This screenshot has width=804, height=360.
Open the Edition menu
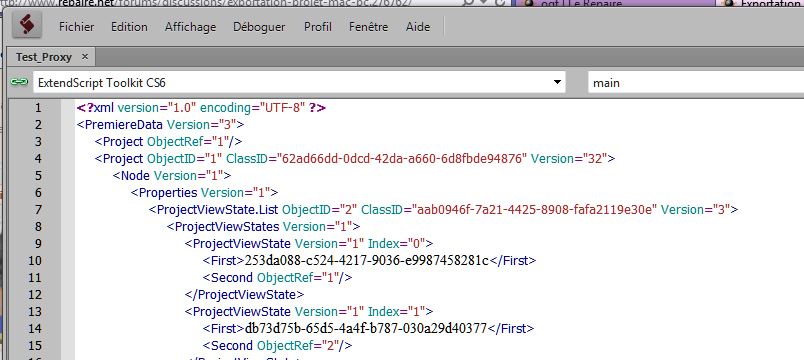[129, 27]
